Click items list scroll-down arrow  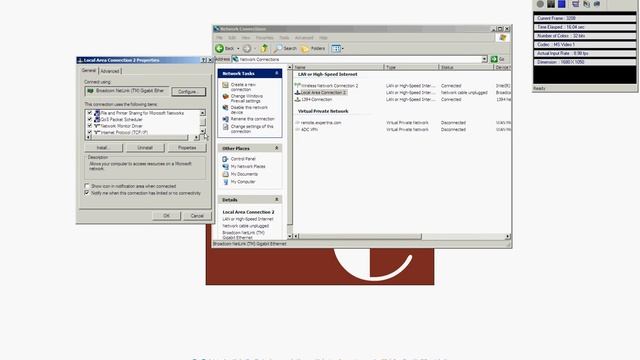(x=203, y=131)
